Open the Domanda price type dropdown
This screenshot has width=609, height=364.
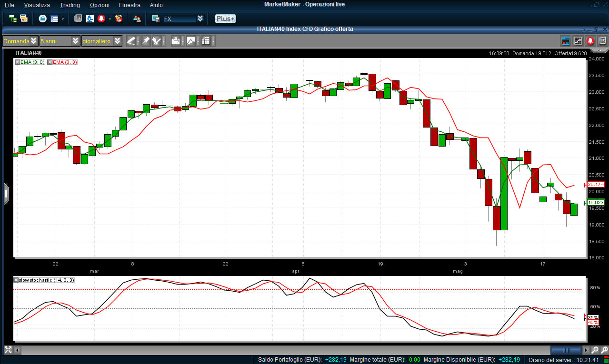coord(33,41)
